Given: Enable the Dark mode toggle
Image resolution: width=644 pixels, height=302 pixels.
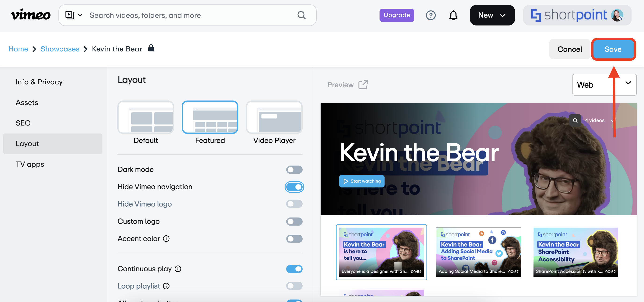Looking at the screenshot, I should (294, 170).
